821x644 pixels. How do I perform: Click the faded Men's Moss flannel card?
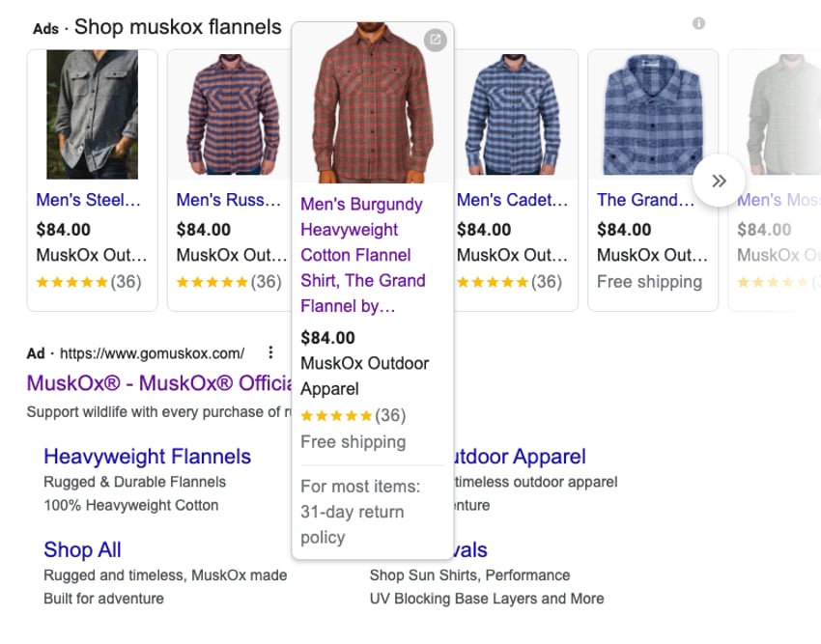tap(775, 181)
